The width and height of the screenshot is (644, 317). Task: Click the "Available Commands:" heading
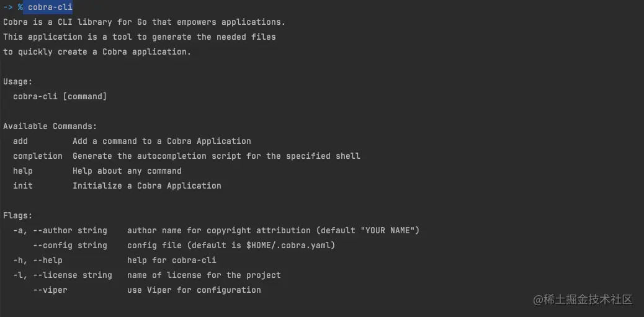coord(50,126)
